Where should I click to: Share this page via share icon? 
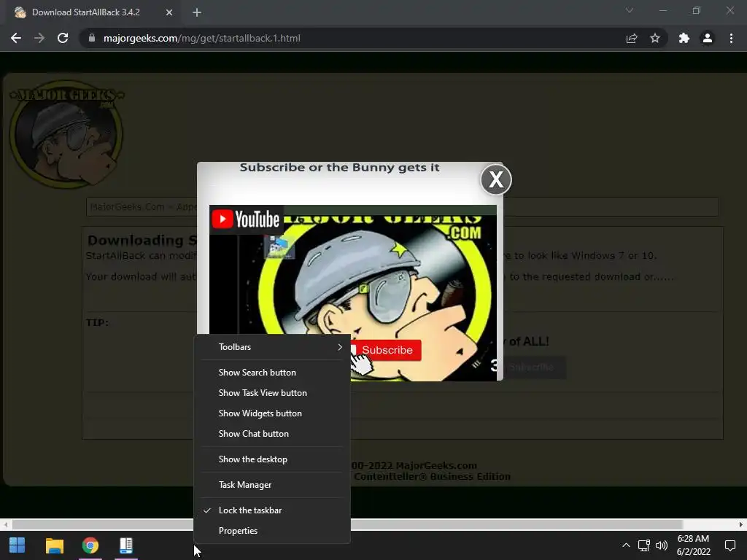[x=632, y=38]
